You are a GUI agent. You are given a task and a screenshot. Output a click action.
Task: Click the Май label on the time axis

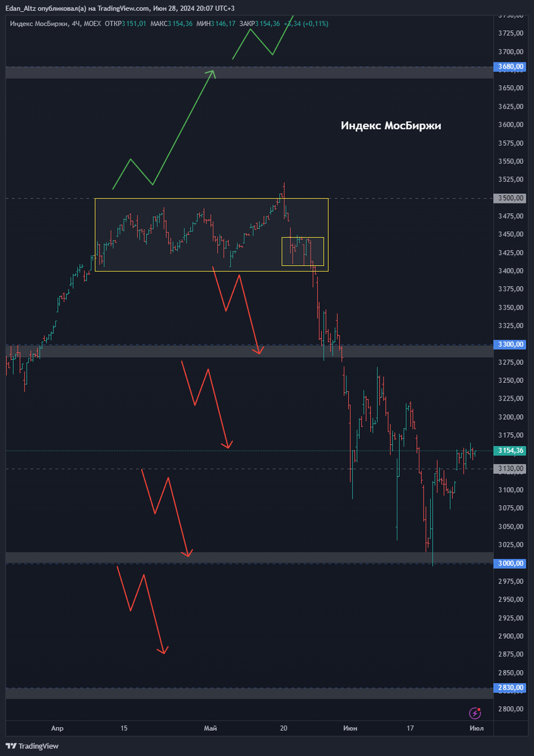click(210, 728)
